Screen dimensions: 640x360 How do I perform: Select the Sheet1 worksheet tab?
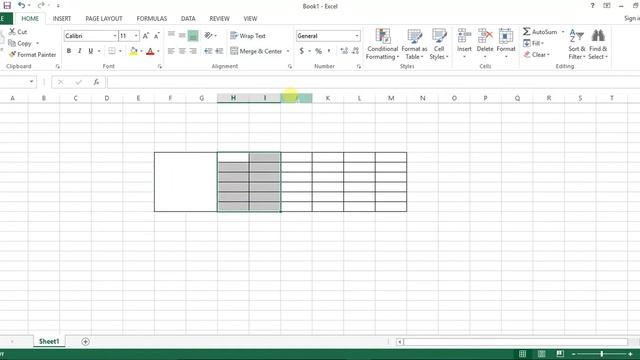click(49, 342)
